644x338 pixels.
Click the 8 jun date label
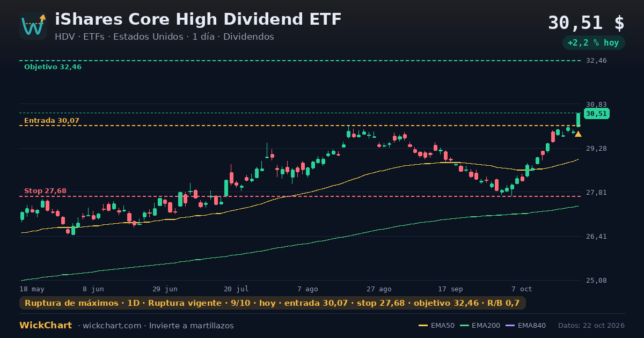coord(93,289)
